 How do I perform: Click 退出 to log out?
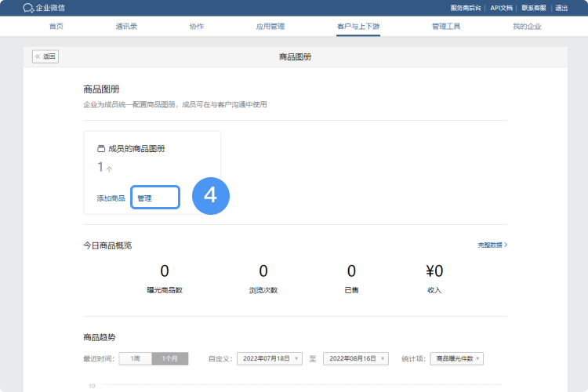[561, 7]
